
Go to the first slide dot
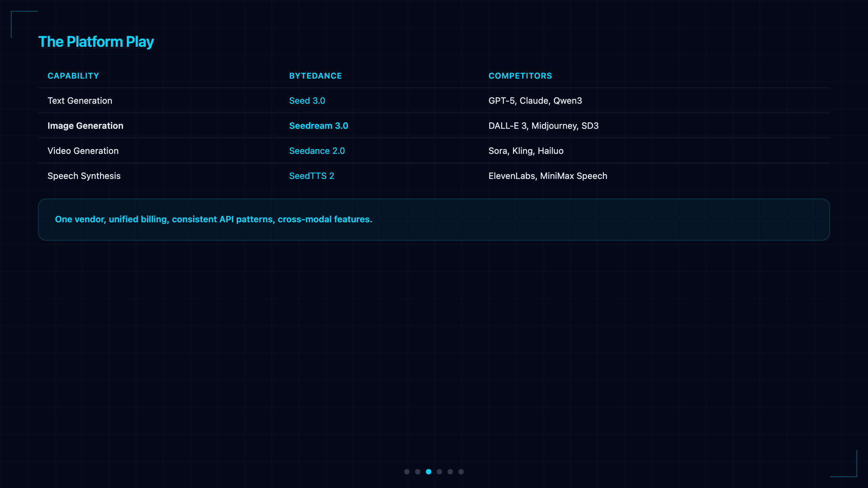pyautogui.click(x=407, y=472)
